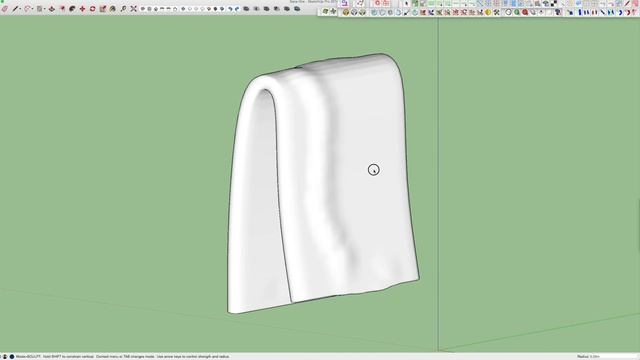640x360 pixels.
Task: Click the green magnifier plugin icon
Action: 517,13
